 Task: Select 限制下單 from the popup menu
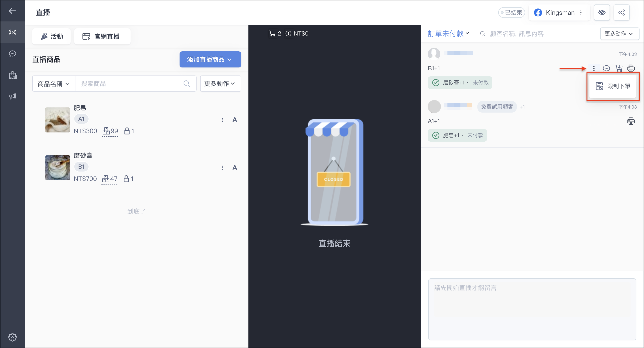coord(612,86)
